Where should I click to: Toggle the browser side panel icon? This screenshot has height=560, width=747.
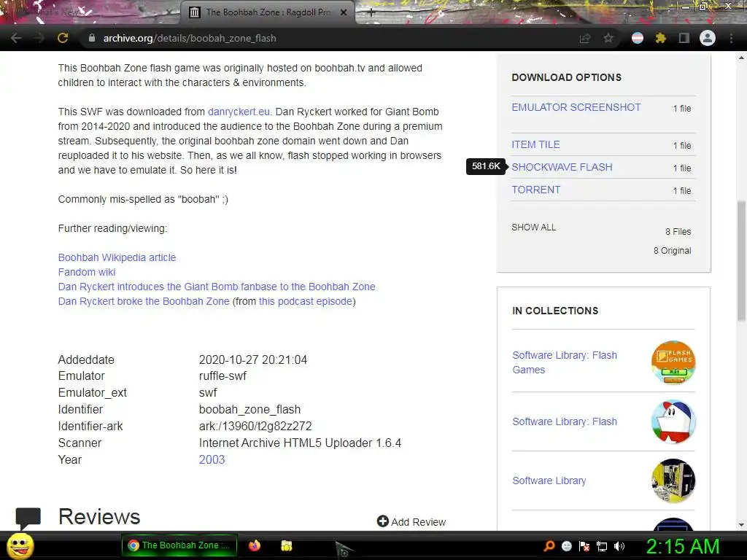pyautogui.click(x=684, y=38)
